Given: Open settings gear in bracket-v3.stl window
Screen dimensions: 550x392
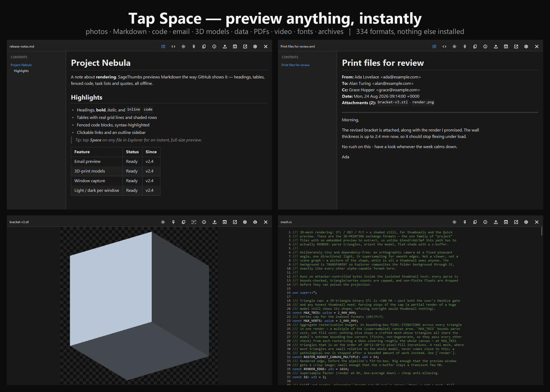Looking at the screenshot, I should coord(245,222).
